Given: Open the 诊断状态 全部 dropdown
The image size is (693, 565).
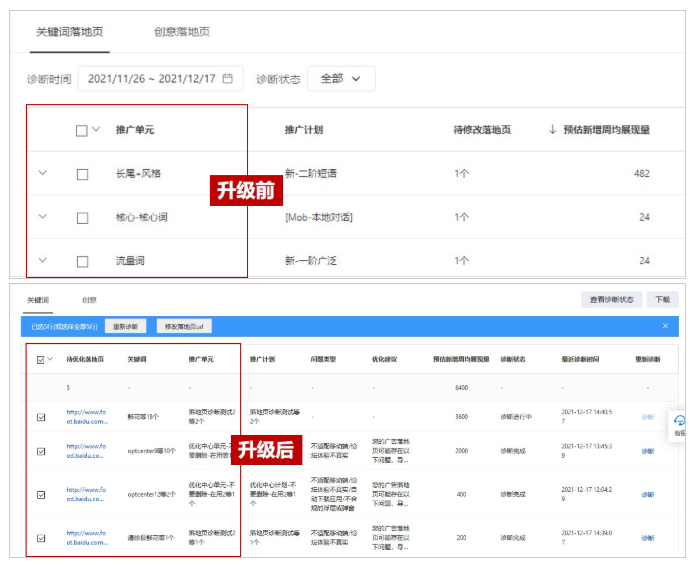Looking at the screenshot, I should (x=341, y=79).
